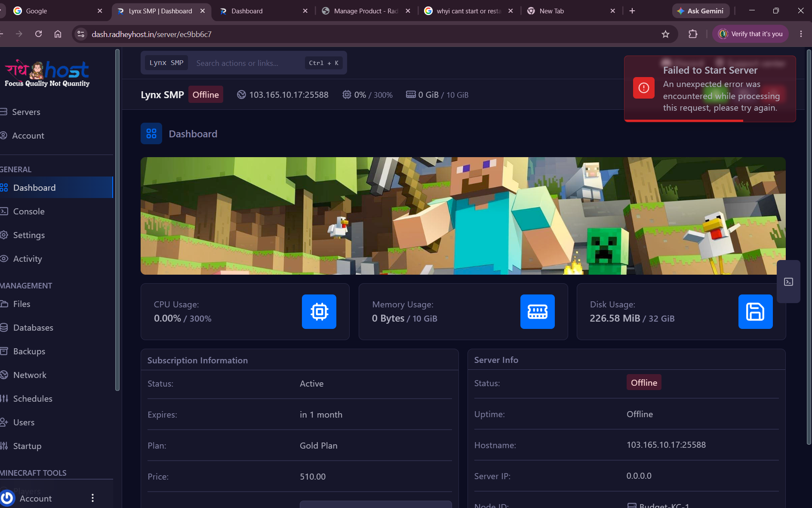Click the blue Dashboard grid icon

coord(151,133)
